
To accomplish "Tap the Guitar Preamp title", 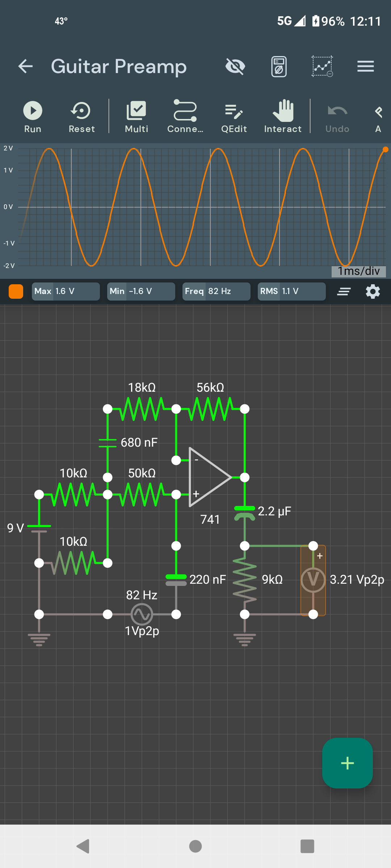I will click(x=119, y=67).
